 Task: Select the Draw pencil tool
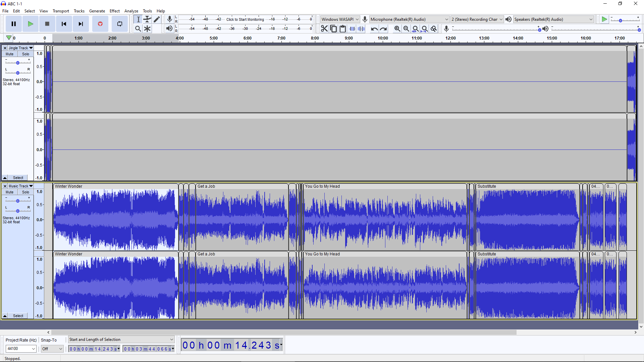(157, 19)
